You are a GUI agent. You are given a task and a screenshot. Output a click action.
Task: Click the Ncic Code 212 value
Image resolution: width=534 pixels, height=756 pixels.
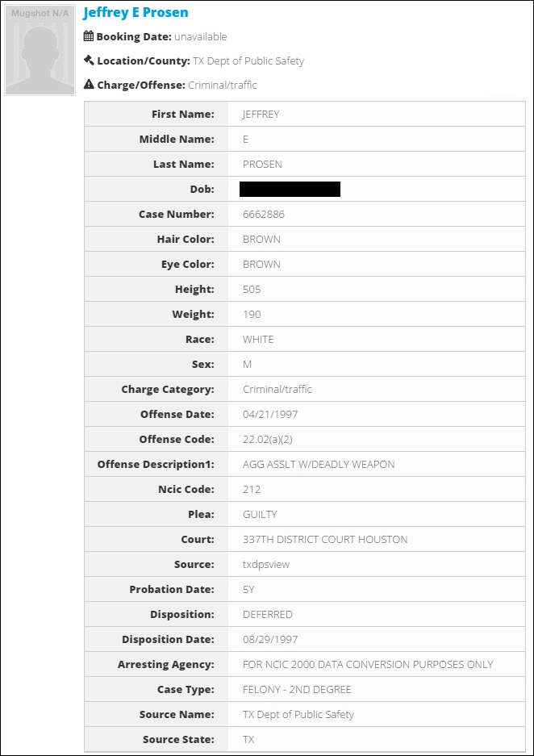pyautogui.click(x=252, y=490)
